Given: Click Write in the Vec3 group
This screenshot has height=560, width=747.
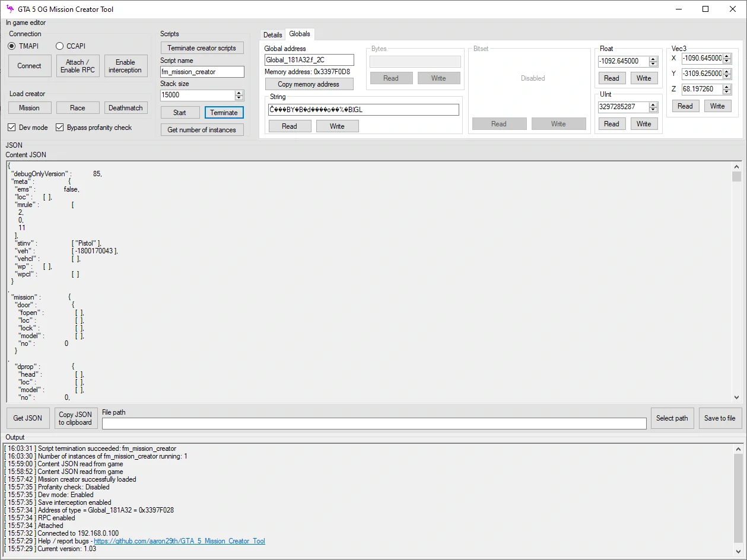Looking at the screenshot, I should 717,106.
